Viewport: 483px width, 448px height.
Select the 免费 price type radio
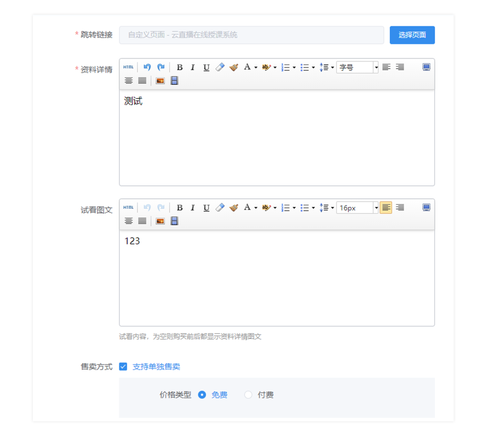pos(202,395)
